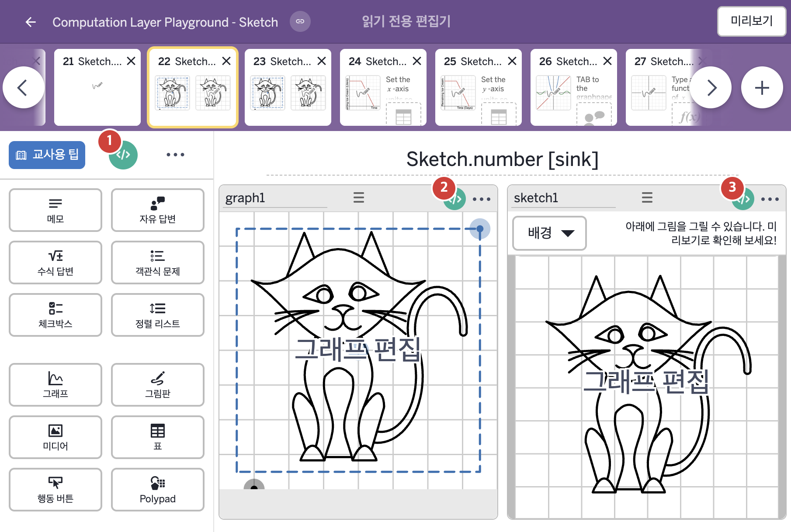
Task: Open the 미리보기 preview button
Action: [x=752, y=21]
